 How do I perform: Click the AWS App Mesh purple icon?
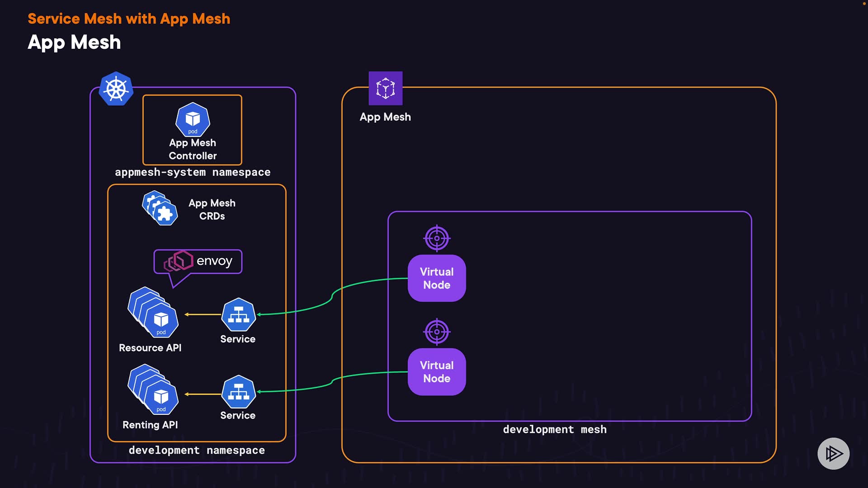385,88
